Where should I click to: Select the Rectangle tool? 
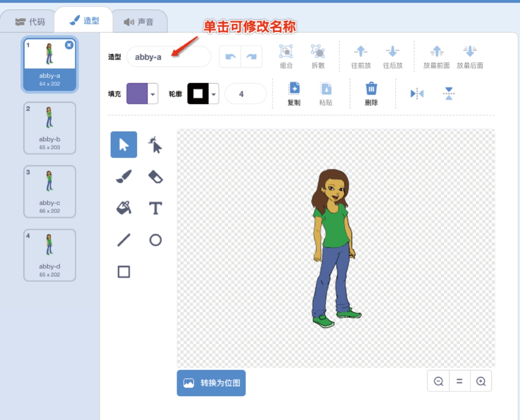[124, 272]
